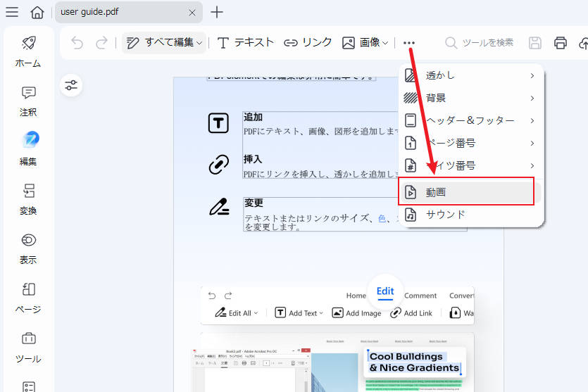
Task: Choose ベイツ番号 from the menu
Action: (471, 165)
